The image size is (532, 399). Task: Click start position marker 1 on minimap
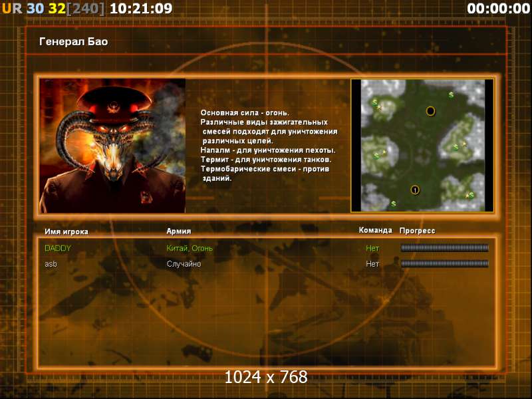pos(415,190)
